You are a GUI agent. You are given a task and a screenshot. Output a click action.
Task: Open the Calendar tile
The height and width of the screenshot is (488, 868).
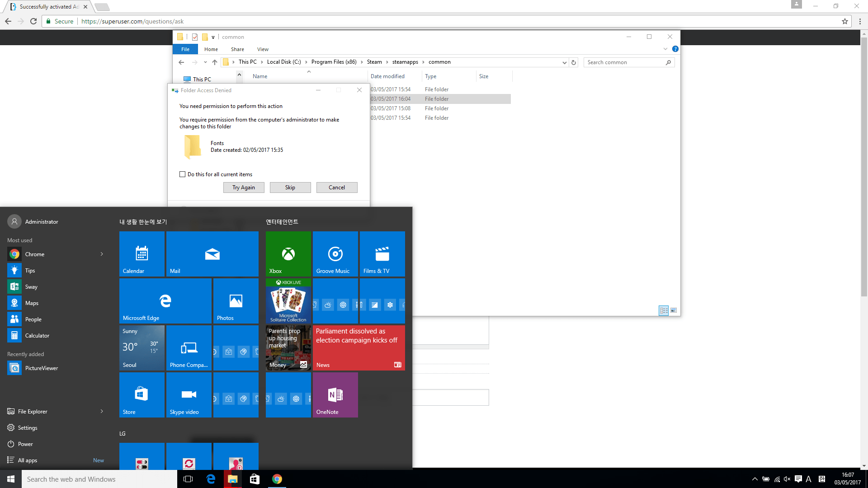click(142, 254)
